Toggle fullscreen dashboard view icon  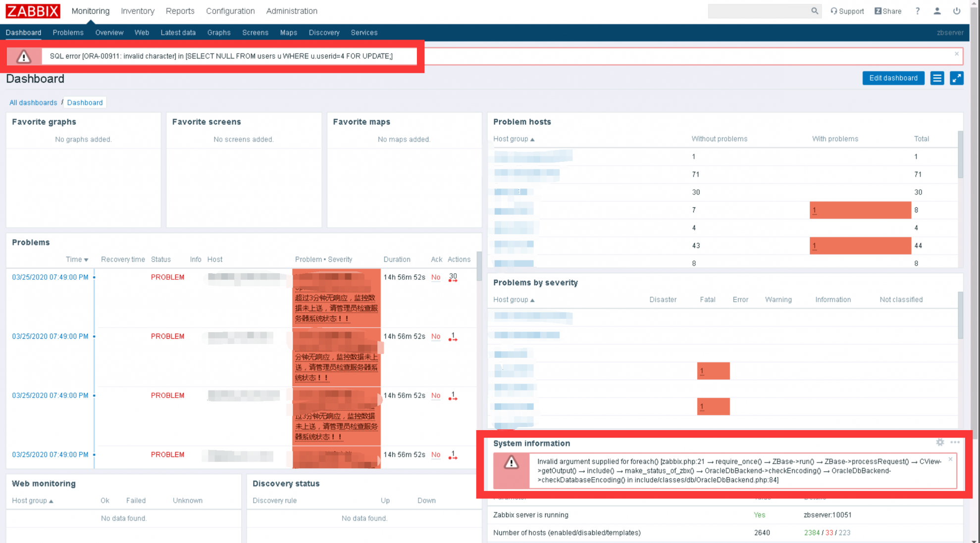click(x=956, y=78)
